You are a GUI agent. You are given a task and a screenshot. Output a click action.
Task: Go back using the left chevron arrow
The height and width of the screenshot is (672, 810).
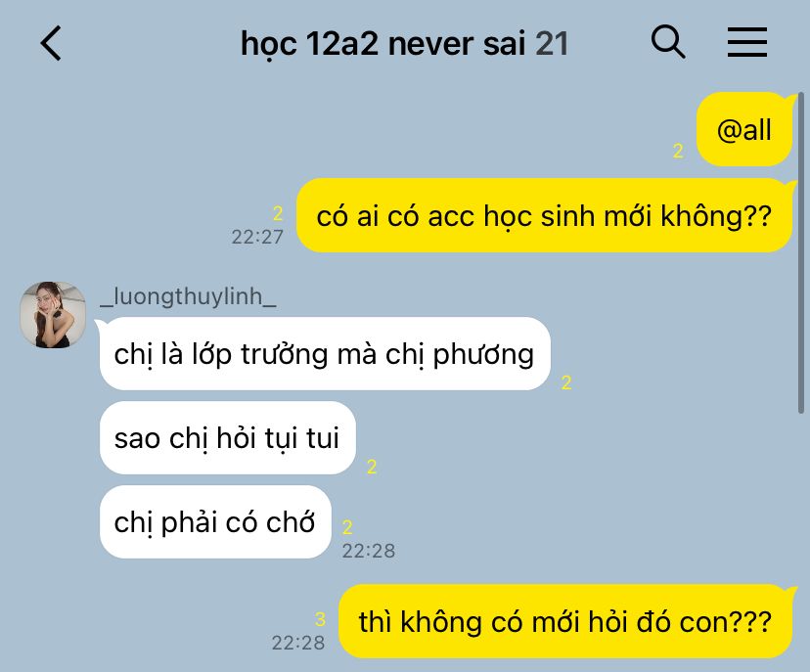pos(51,43)
